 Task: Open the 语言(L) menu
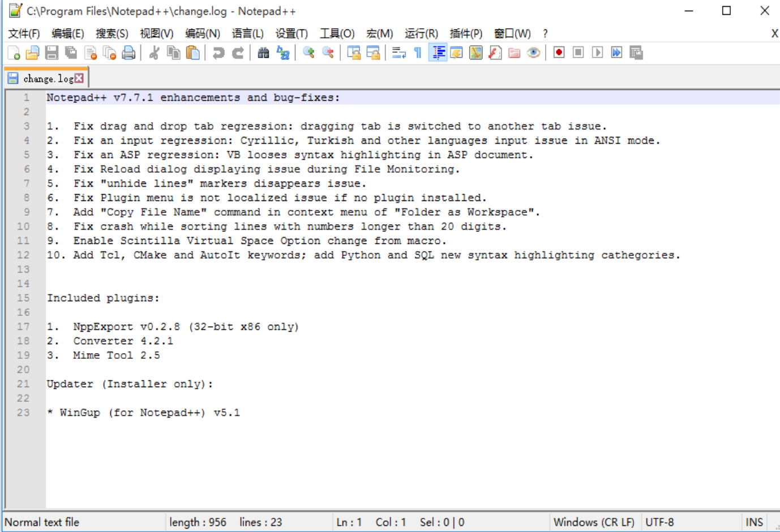(248, 34)
